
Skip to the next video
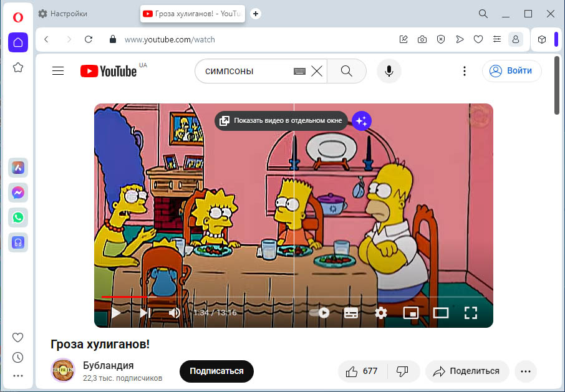click(145, 313)
